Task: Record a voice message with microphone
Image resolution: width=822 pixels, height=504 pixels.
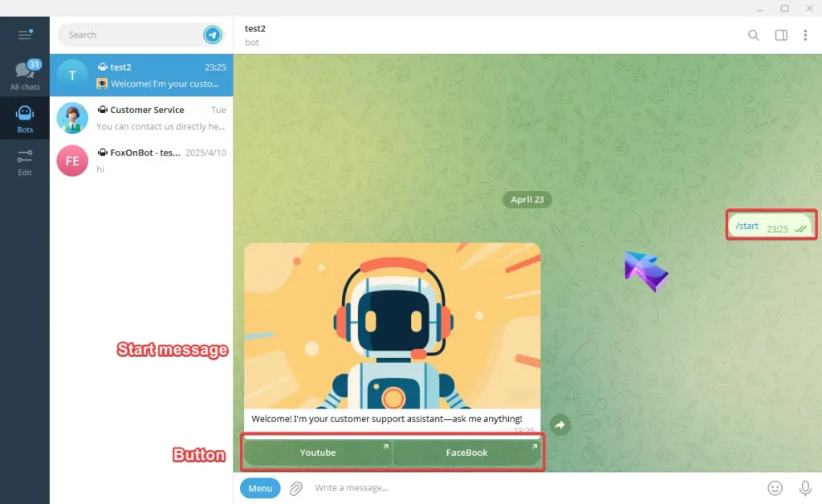Action: coord(804,488)
